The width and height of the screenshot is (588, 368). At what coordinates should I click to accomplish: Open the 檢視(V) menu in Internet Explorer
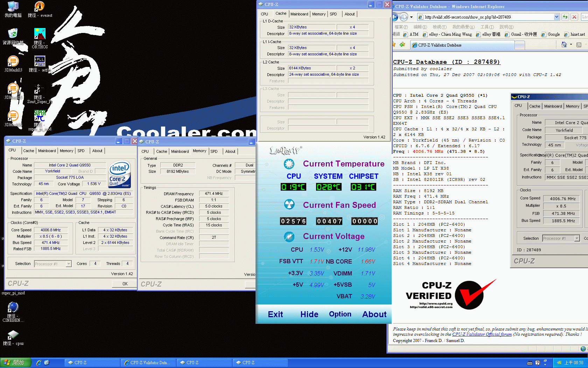439,27
